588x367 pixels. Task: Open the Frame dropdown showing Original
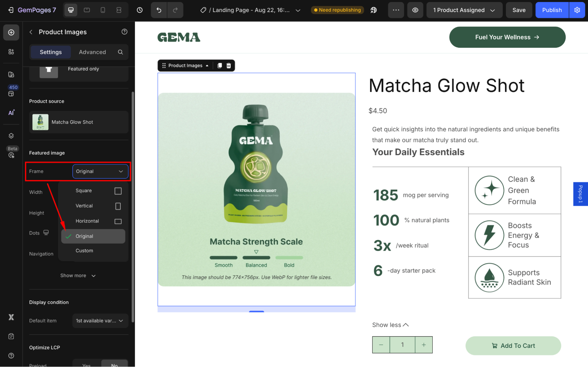click(x=100, y=171)
